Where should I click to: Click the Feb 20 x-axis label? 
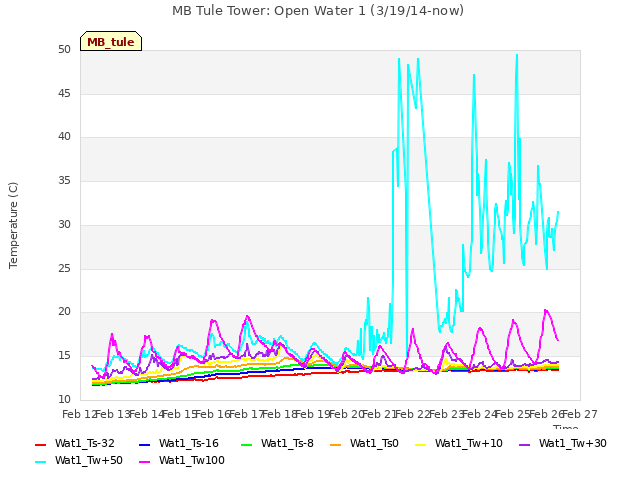[346, 415]
